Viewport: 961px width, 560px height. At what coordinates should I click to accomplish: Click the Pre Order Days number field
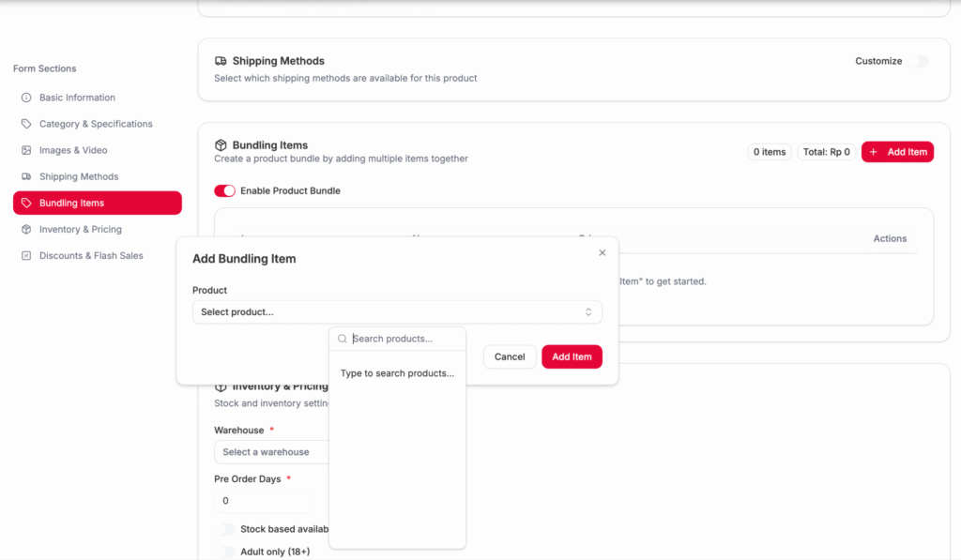click(263, 501)
